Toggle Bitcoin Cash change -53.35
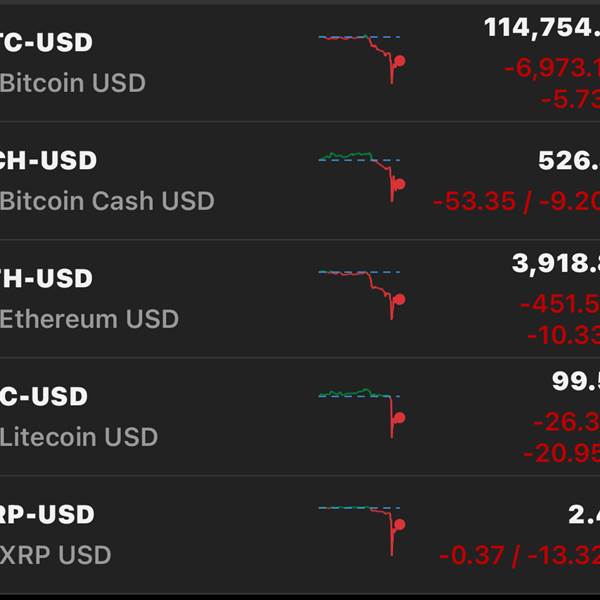This screenshot has height=600, width=600. click(x=475, y=201)
